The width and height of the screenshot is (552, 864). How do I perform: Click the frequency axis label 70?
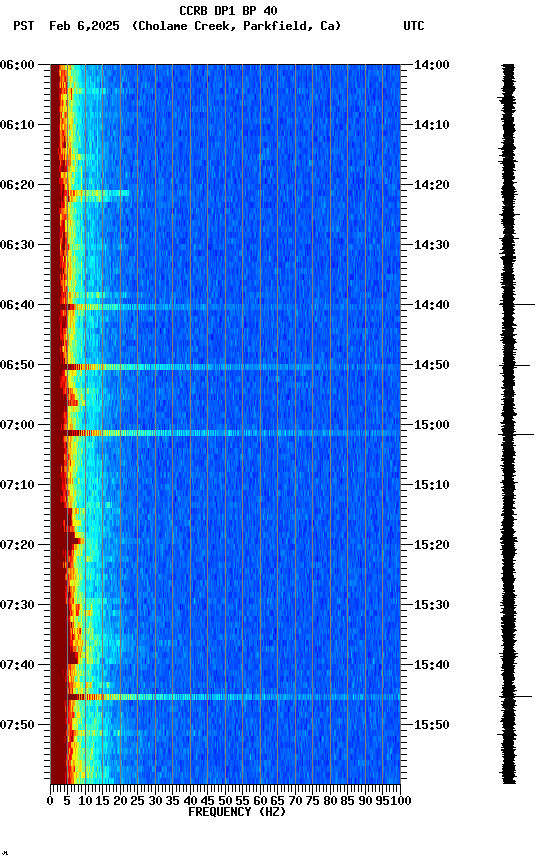coord(295,801)
